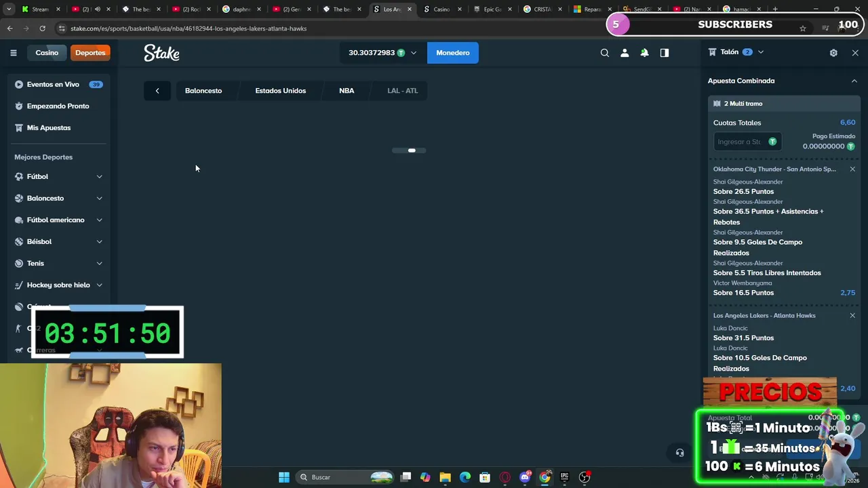868x488 pixels.
Task: Open the hamburger menu beside Casino
Action: (13, 53)
